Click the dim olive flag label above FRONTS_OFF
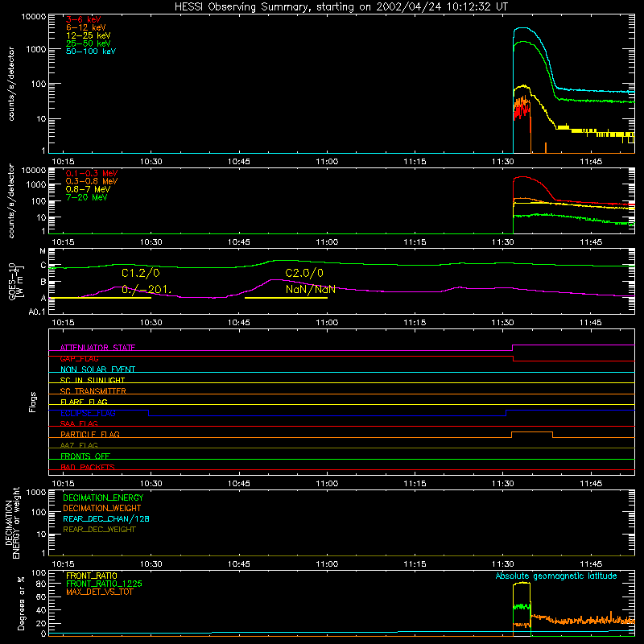Screen dimensions: 644x644 tap(79, 446)
